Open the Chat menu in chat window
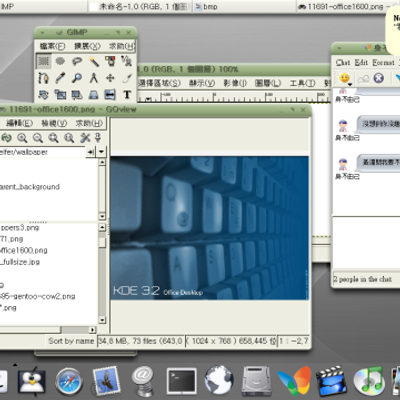The width and height of the screenshot is (400, 400). 343,62
